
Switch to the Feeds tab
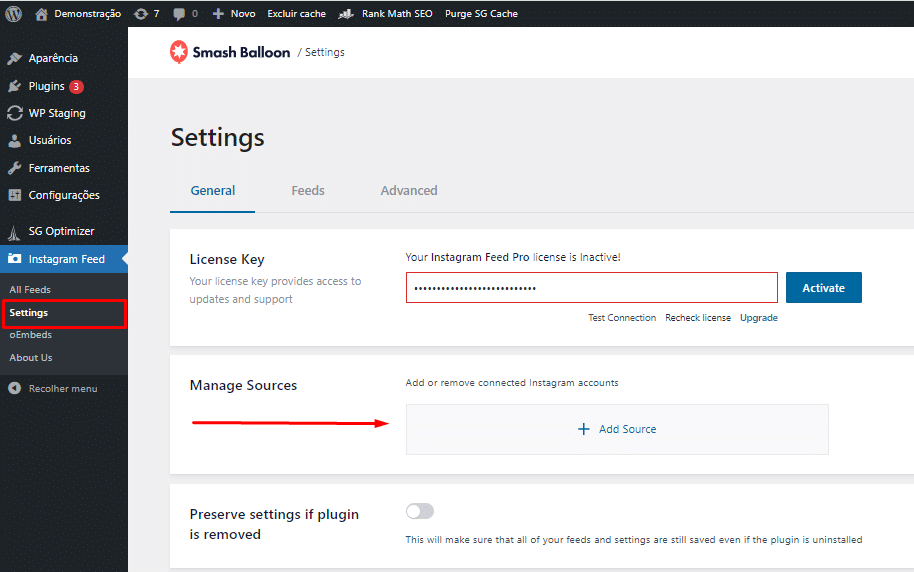[x=308, y=191]
